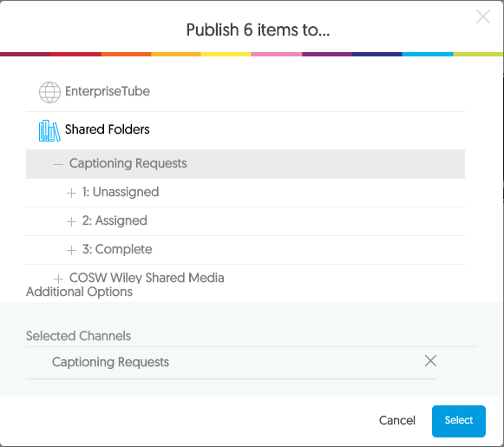Click the EnterpriseTube globe icon
The height and width of the screenshot is (447, 504).
tap(49, 92)
